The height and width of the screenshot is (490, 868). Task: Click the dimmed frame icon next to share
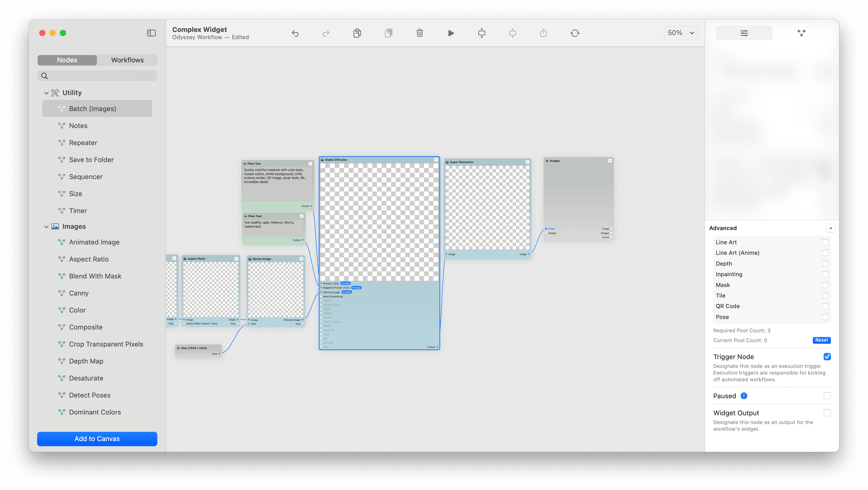pyautogui.click(x=512, y=33)
